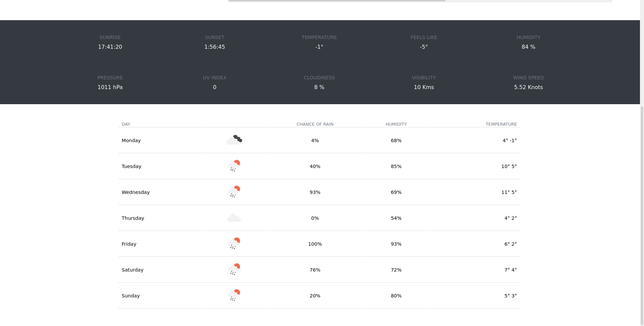Click the sunrise time 17:41:20
The height and width of the screenshot is (326, 644).
tap(110, 47)
